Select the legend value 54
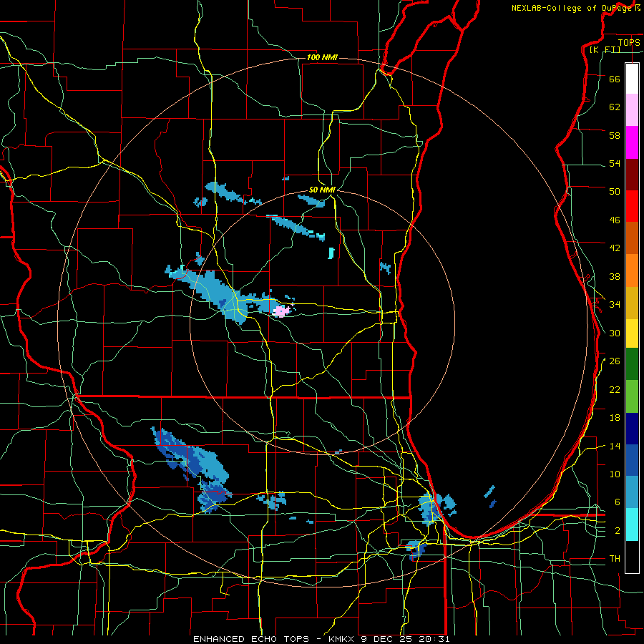Viewport: 644px width, 644px height. [615, 163]
